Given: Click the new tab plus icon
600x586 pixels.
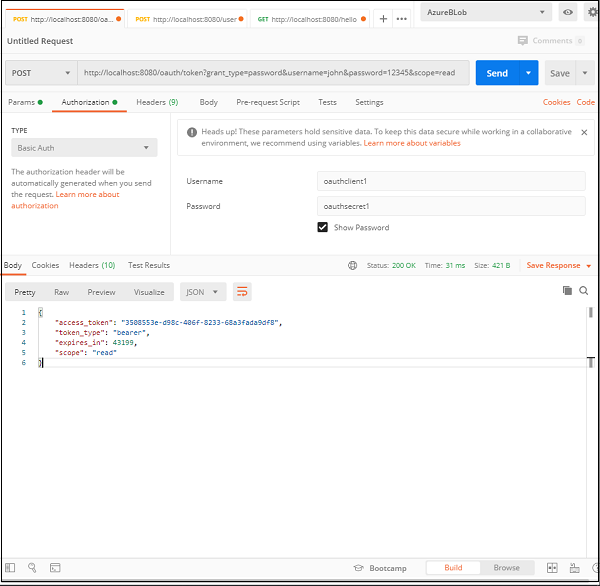Looking at the screenshot, I should tap(383, 19).
